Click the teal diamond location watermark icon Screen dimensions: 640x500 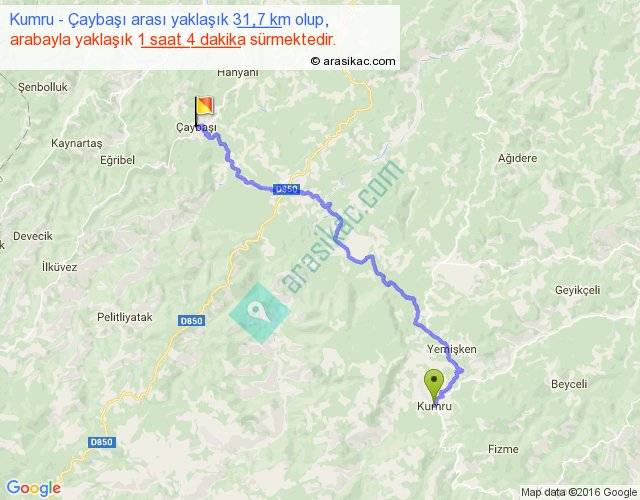pos(260,313)
